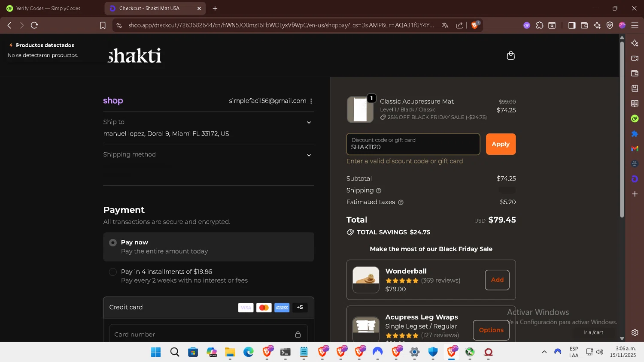Click the discount code input field

tap(413, 144)
